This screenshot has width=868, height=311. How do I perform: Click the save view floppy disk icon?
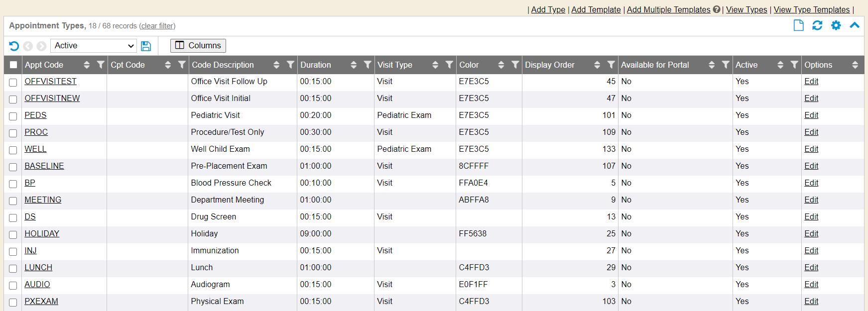point(146,46)
